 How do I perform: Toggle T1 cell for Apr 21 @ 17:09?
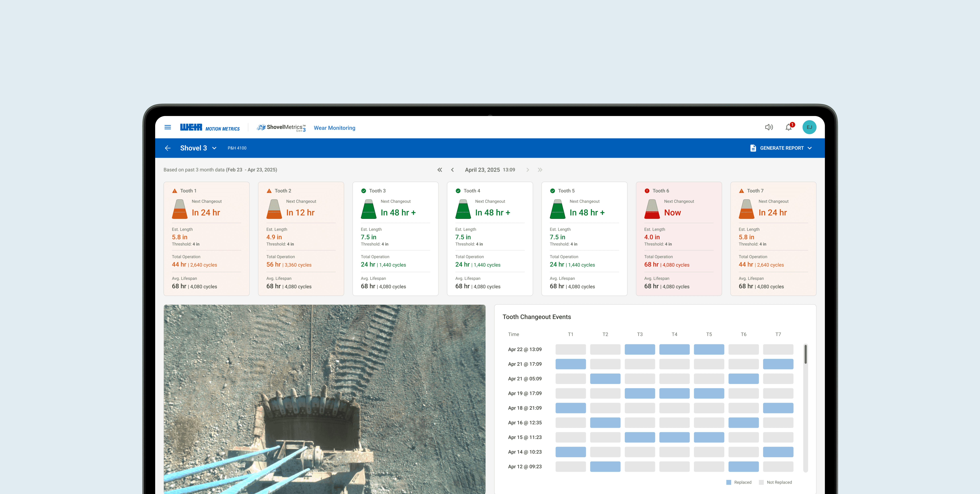point(570,364)
